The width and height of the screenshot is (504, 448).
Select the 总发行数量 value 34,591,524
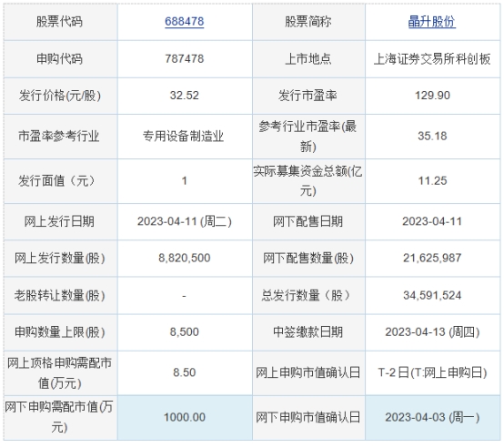tap(432, 295)
